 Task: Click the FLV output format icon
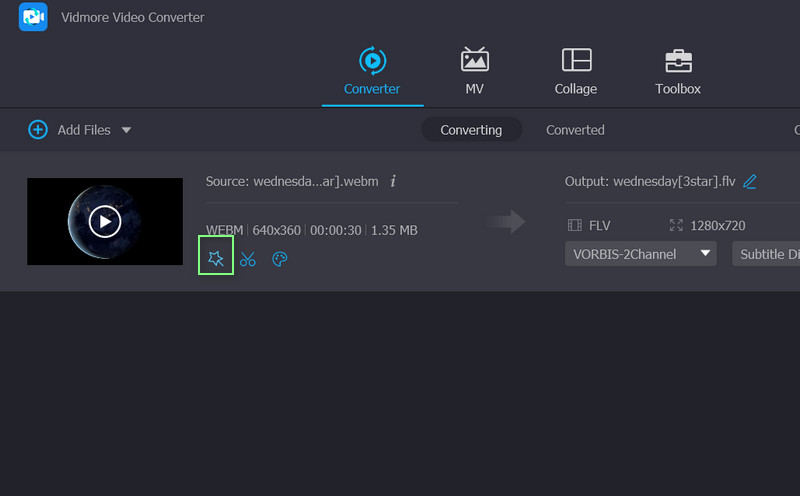point(575,226)
